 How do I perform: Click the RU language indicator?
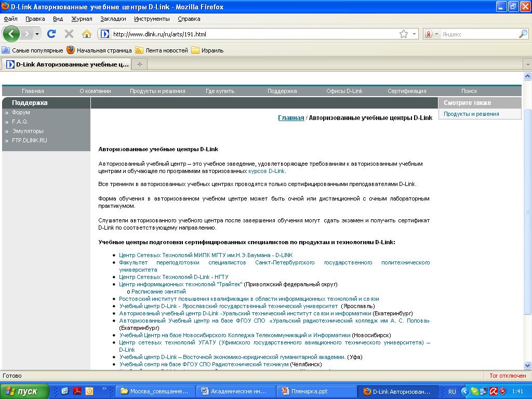click(452, 392)
